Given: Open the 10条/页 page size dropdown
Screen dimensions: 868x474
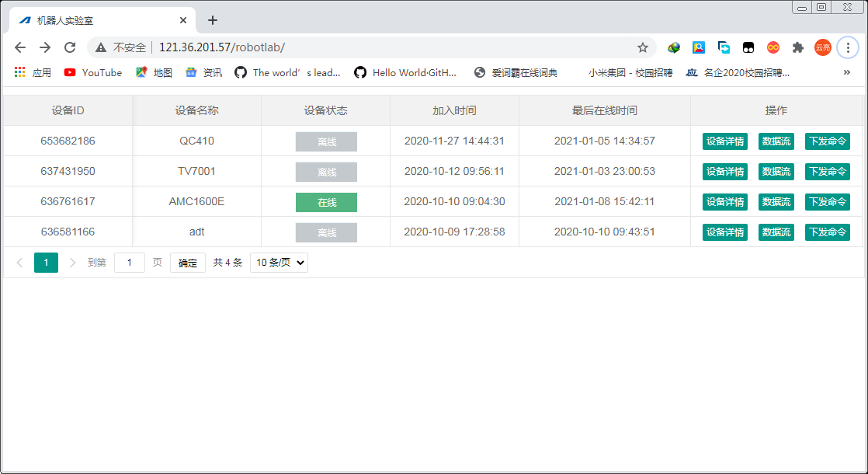Looking at the screenshot, I should tap(279, 263).
